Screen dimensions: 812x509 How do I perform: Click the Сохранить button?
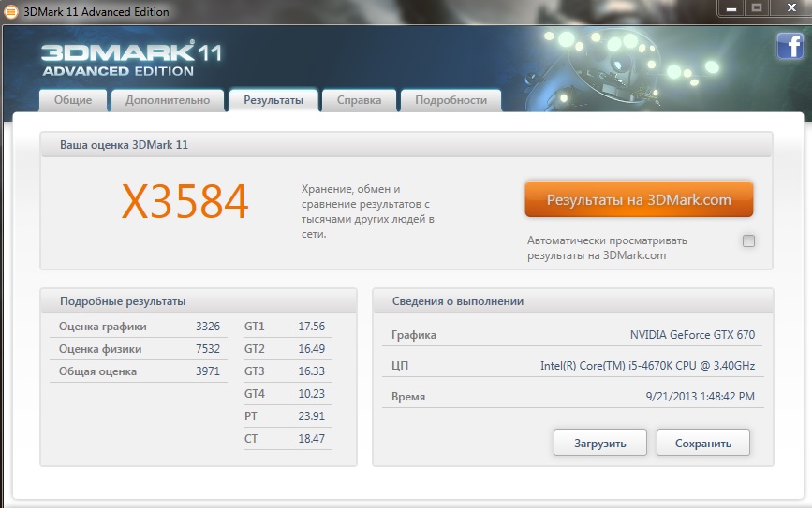tap(703, 443)
